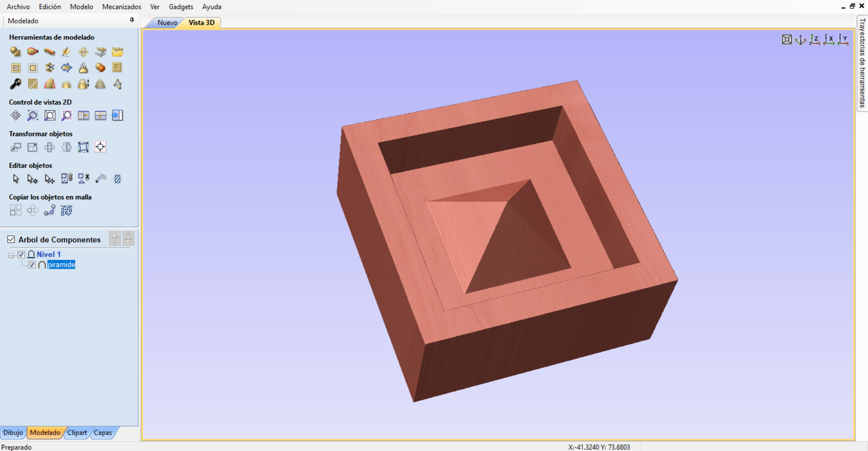
Task: Collapse the Nivel 1 tree node
Action: (x=11, y=255)
